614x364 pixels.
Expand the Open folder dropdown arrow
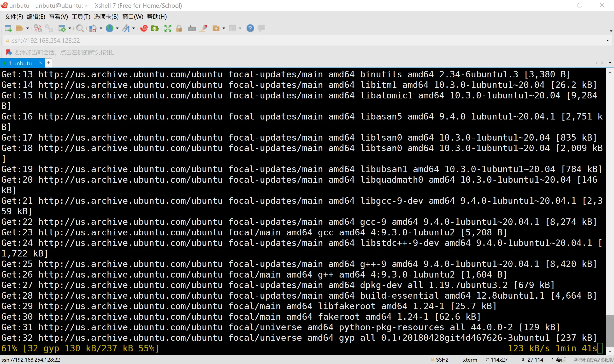click(x=28, y=28)
